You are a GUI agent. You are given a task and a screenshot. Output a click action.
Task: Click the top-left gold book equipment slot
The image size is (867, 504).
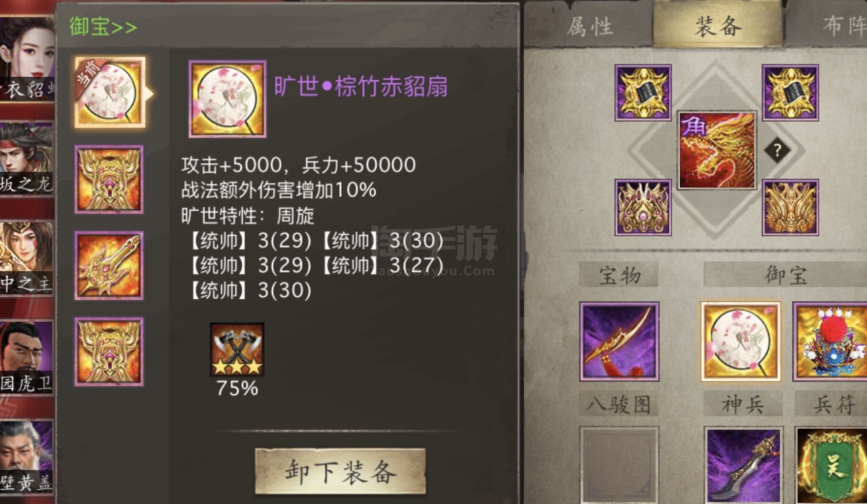[643, 93]
